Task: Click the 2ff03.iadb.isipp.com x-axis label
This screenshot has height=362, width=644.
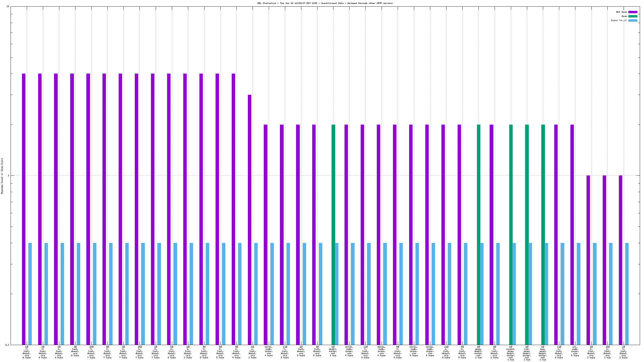Action: point(269,351)
